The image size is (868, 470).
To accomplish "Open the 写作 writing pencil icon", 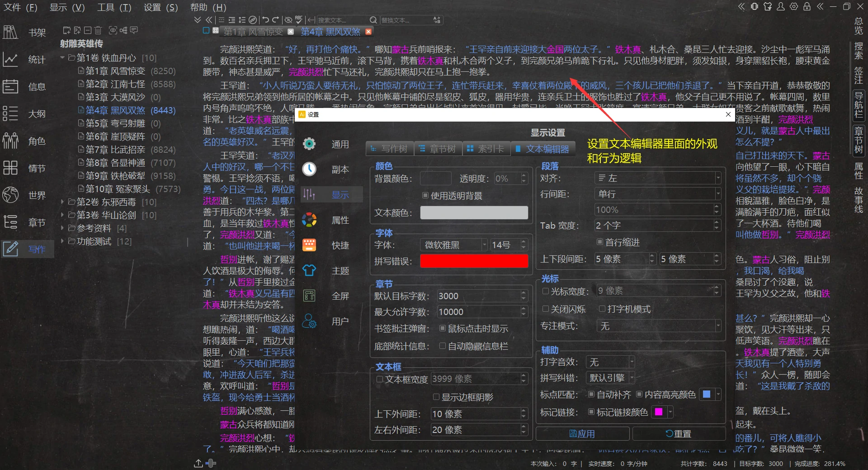I will pyautogui.click(x=10, y=249).
